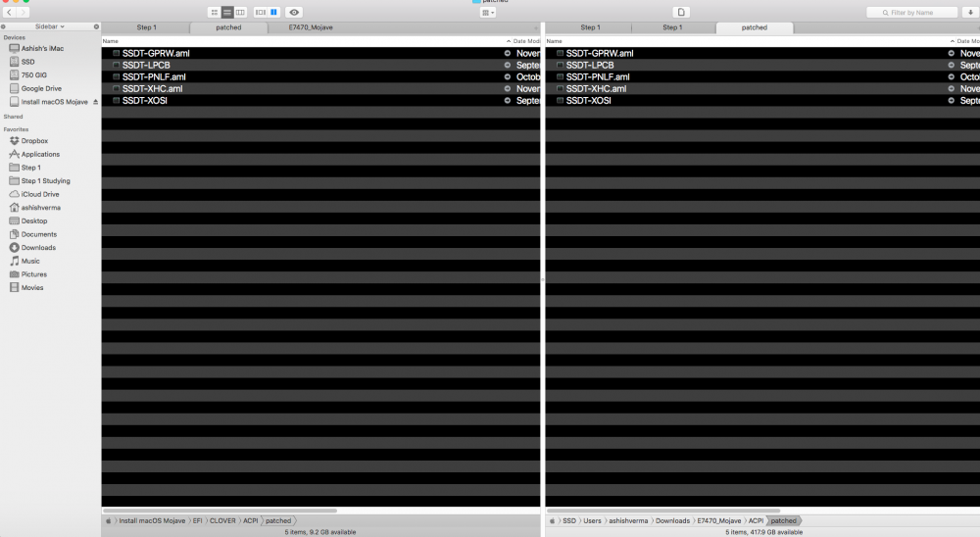This screenshot has width=980, height=537.
Task: Go to EFI in left path bar
Action: pos(198,520)
